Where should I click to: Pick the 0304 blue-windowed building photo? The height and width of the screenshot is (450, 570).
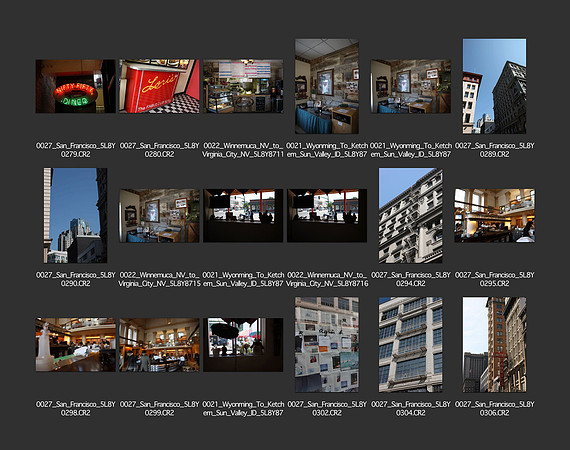tap(411, 345)
